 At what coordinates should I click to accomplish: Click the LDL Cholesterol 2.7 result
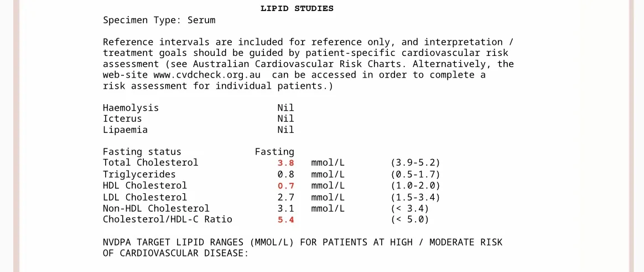pos(286,197)
